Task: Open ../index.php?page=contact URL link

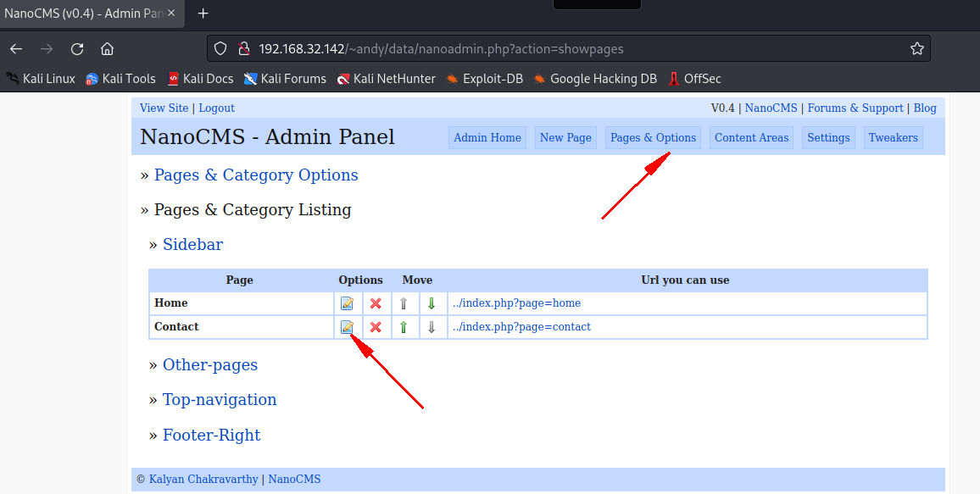Action: (x=521, y=326)
